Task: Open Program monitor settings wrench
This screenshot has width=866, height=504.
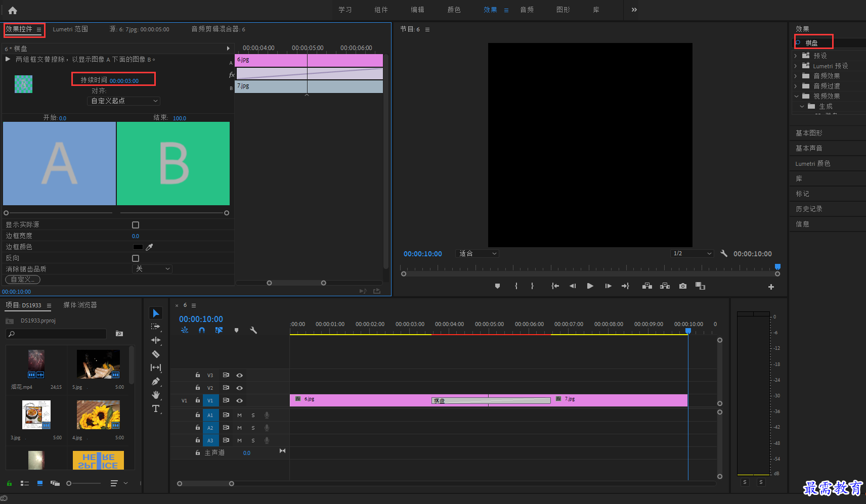Action: [x=724, y=253]
